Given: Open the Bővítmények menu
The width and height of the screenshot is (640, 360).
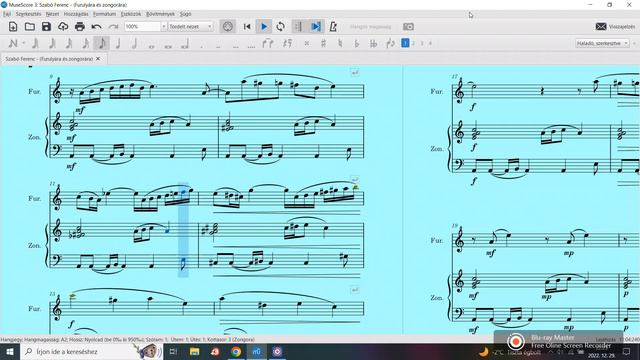Looking at the screenshot, I should [x=160, y=14].
